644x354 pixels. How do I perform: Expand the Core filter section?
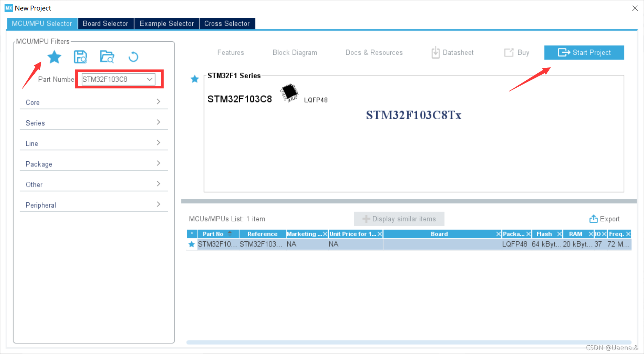[94, 102]
